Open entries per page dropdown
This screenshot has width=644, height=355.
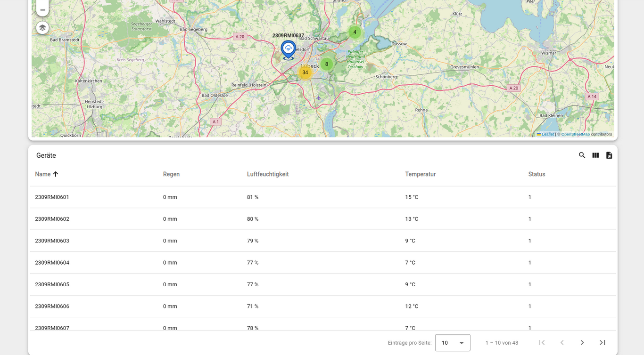(x=453, y=343)
